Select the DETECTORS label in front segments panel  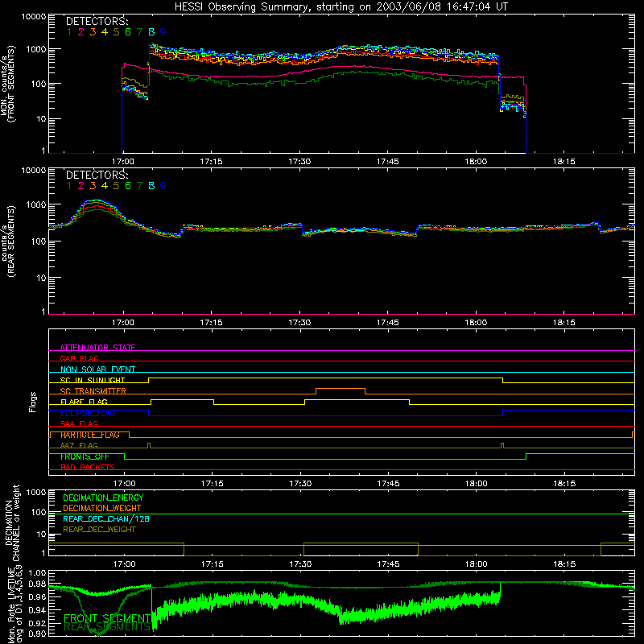pyautogui.click(x=97, y=22)
